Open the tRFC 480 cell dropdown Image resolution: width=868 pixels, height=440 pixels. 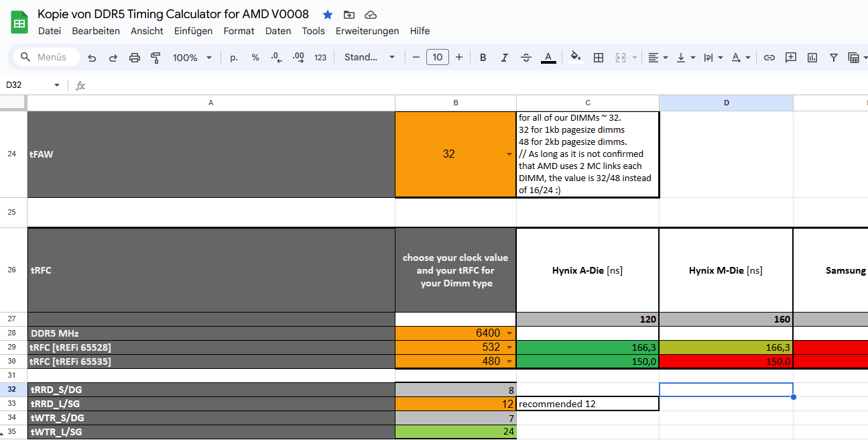(x=509, y=362)
